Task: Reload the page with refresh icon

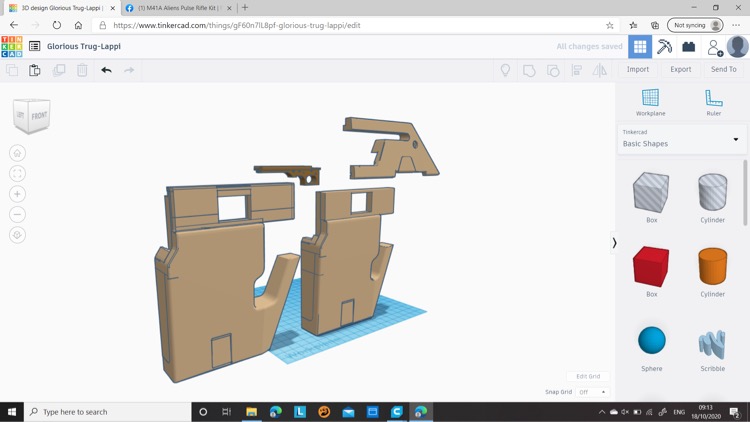Action: [x=56, y=25]
